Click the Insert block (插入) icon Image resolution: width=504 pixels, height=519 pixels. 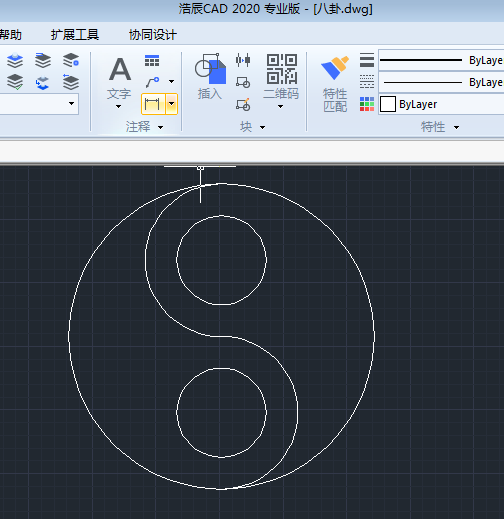[x=210, y=69]
